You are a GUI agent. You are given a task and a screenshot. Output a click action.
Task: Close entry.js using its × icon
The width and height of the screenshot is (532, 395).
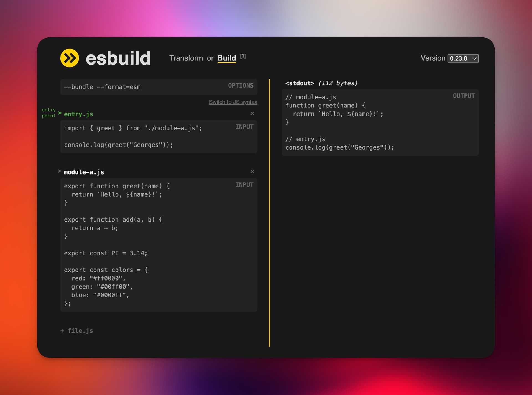pyautogui.click(x=252, y=114)
